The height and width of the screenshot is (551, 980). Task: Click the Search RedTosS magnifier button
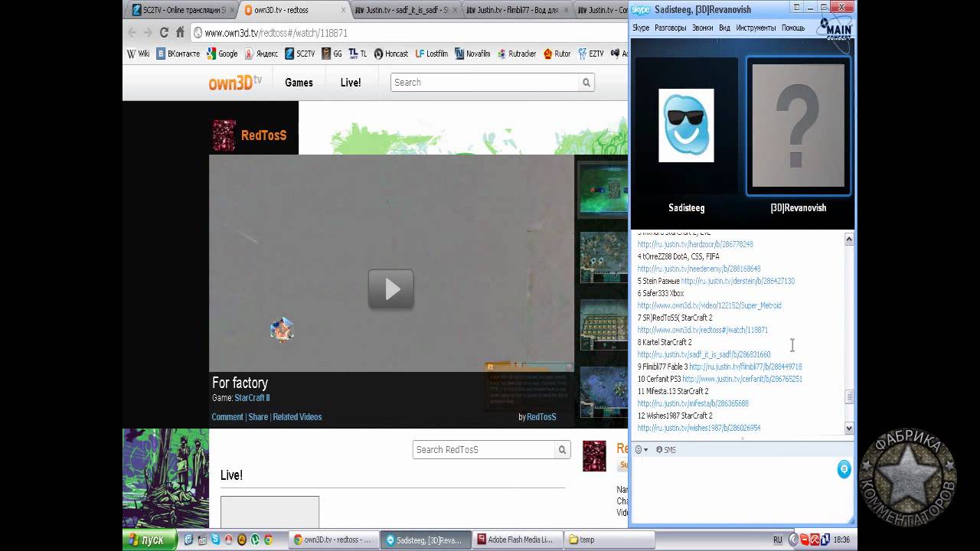[562, 450]
